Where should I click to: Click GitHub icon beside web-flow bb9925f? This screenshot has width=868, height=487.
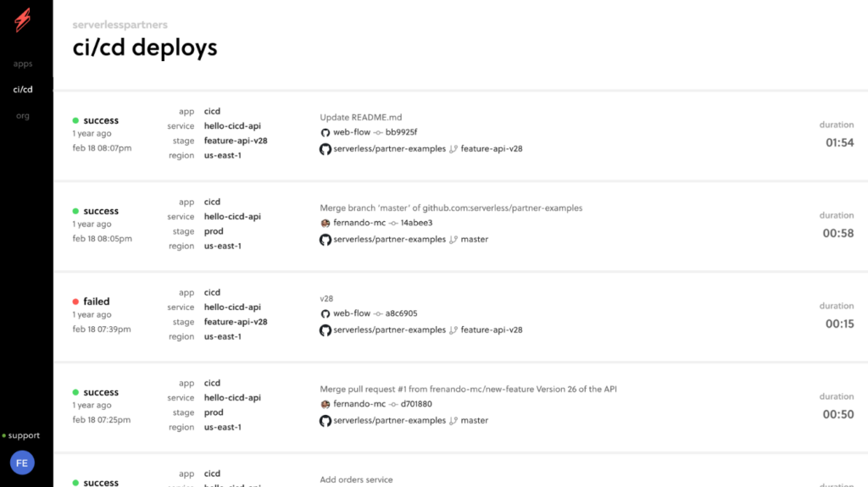pos(325,132)
